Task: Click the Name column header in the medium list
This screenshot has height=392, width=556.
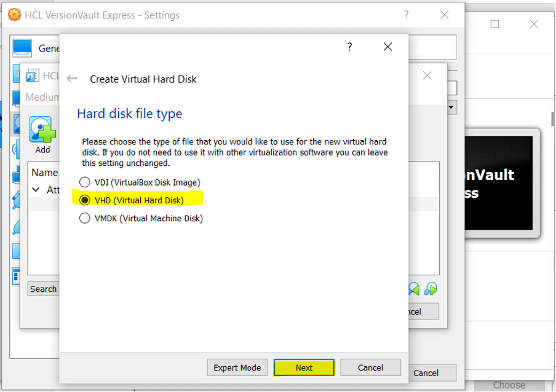Action: point(45,173)
